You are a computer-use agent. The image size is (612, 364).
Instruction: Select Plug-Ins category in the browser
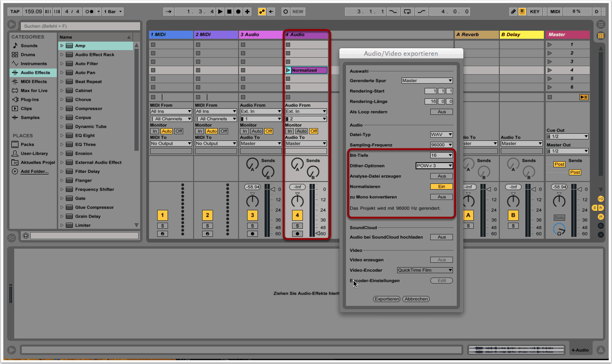(x=29, y=100)
